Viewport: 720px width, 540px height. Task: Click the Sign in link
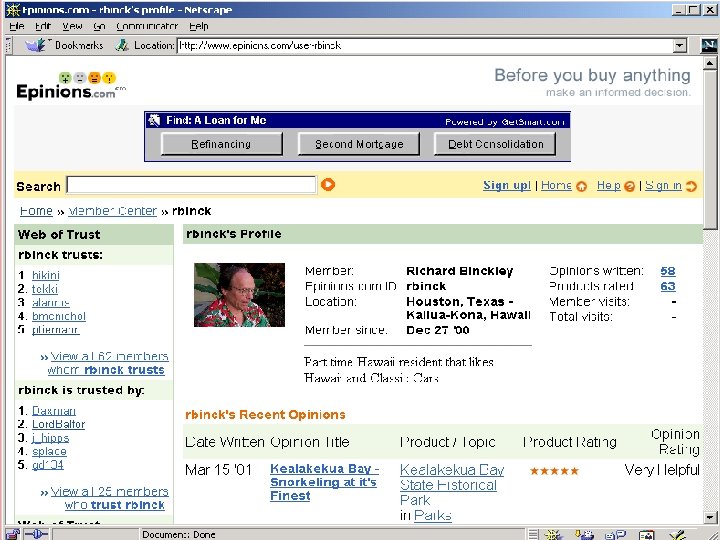(x=663, y=185)
